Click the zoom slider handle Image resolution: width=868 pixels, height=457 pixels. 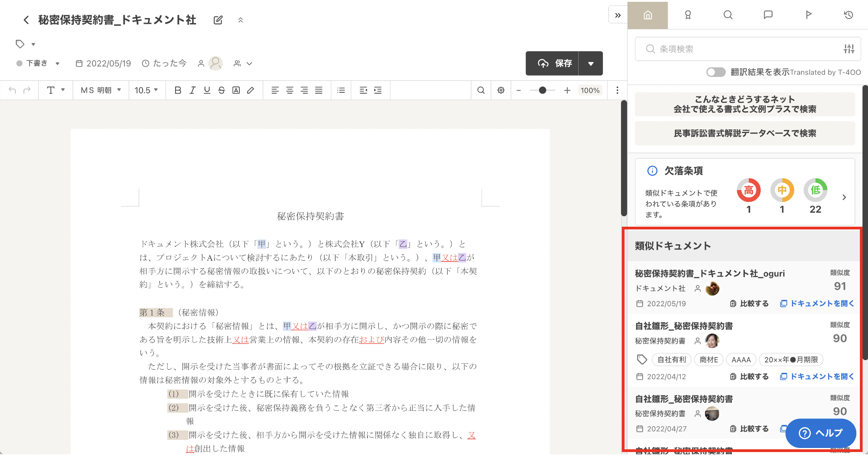pyautogui.click(x=542, y=90)
